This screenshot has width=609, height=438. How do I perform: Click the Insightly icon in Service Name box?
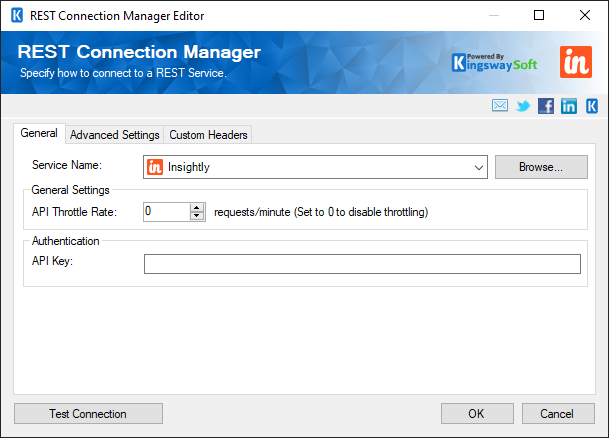tap(155, 167)
